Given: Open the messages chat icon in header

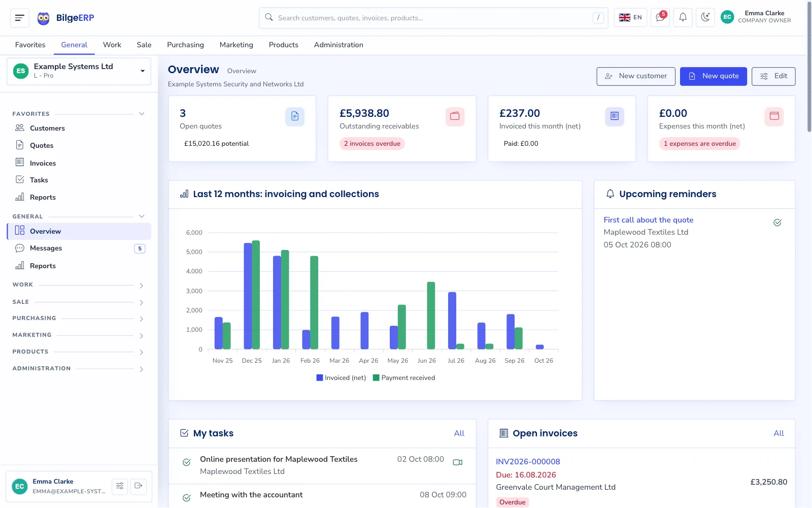Looking at the screenshot, I should (660, 17).
